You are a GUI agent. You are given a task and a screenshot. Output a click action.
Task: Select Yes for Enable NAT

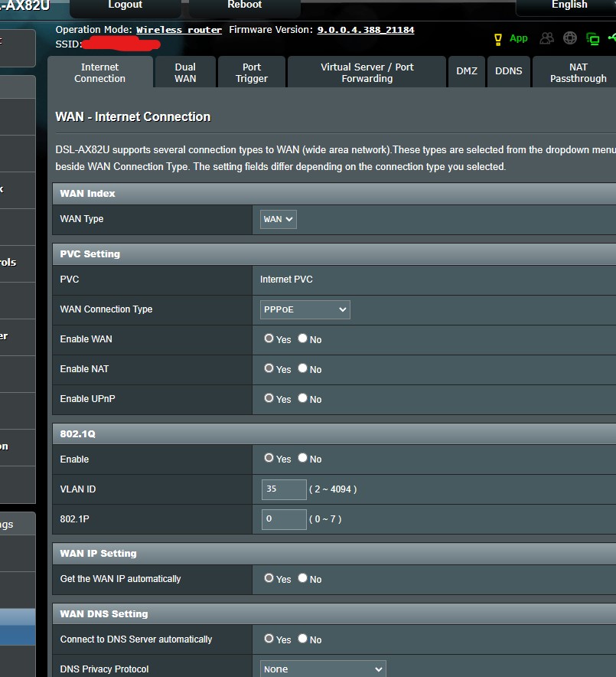tap(269, 368)
